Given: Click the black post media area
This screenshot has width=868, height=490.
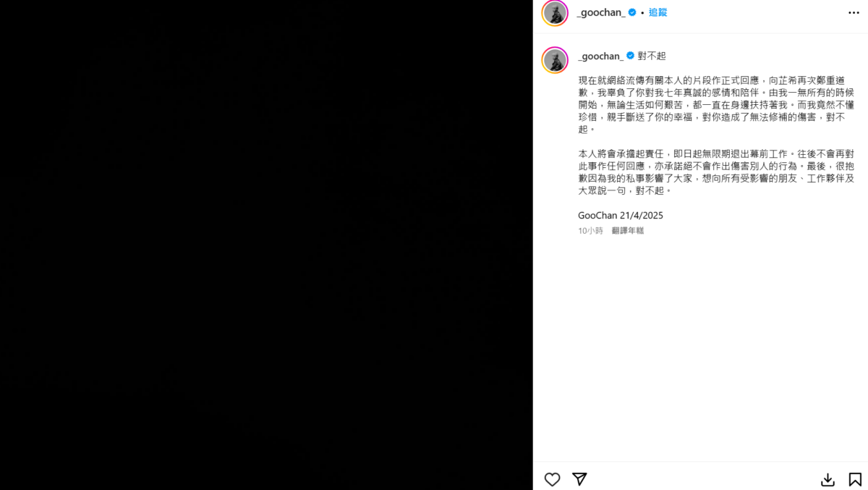Looking at the screenshot, I should coord(266,245).
